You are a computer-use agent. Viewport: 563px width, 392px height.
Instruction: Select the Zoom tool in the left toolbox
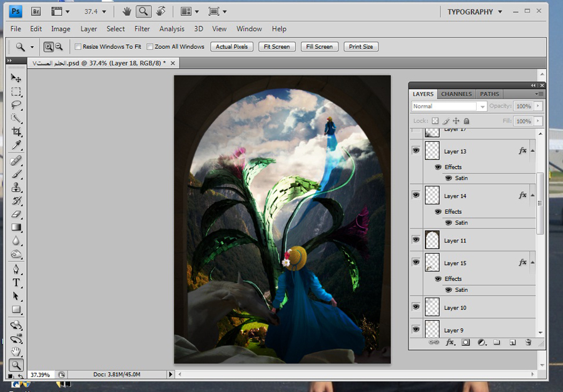16,366
